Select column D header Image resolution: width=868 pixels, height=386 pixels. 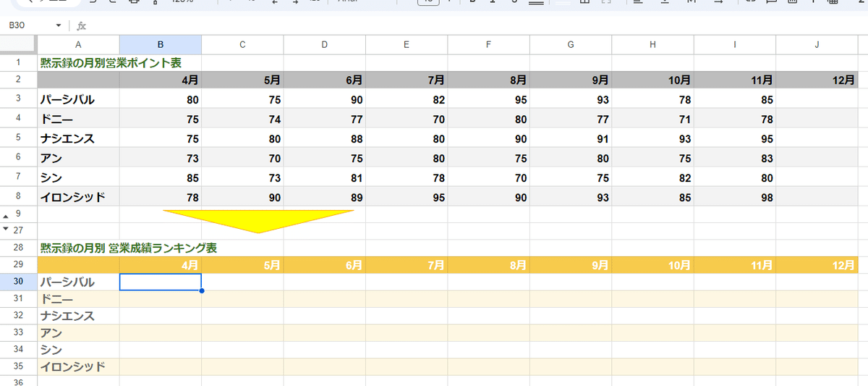pyautogui.click(x=324, y=45)
